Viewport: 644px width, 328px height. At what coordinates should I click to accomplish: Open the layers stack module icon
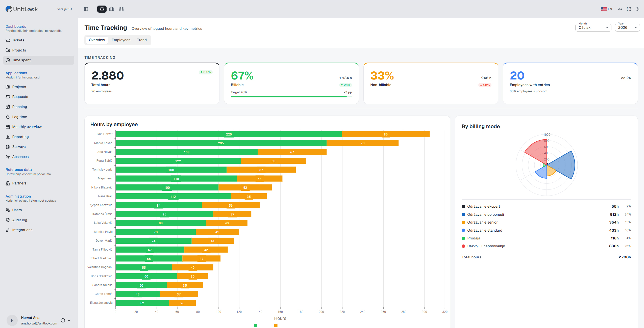click(121, 9)
